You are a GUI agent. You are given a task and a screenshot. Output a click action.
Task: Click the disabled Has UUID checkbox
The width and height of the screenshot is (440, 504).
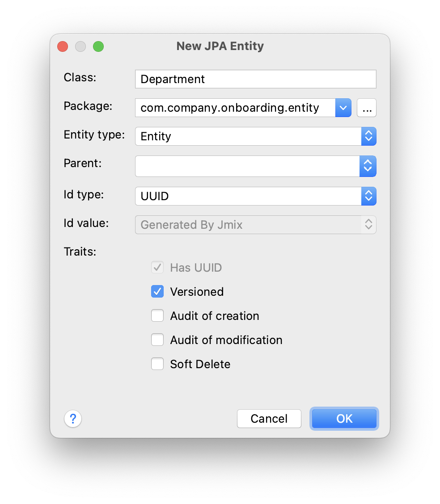[157, 268]
